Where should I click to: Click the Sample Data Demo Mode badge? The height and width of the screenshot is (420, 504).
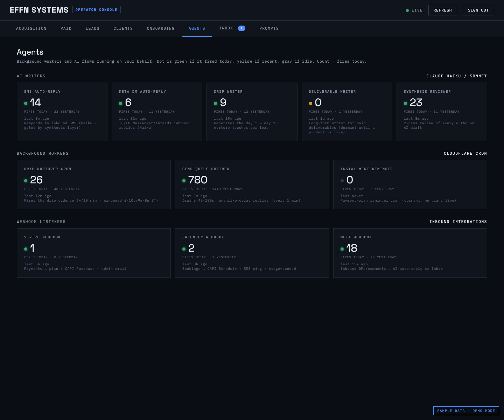point(466,411)
